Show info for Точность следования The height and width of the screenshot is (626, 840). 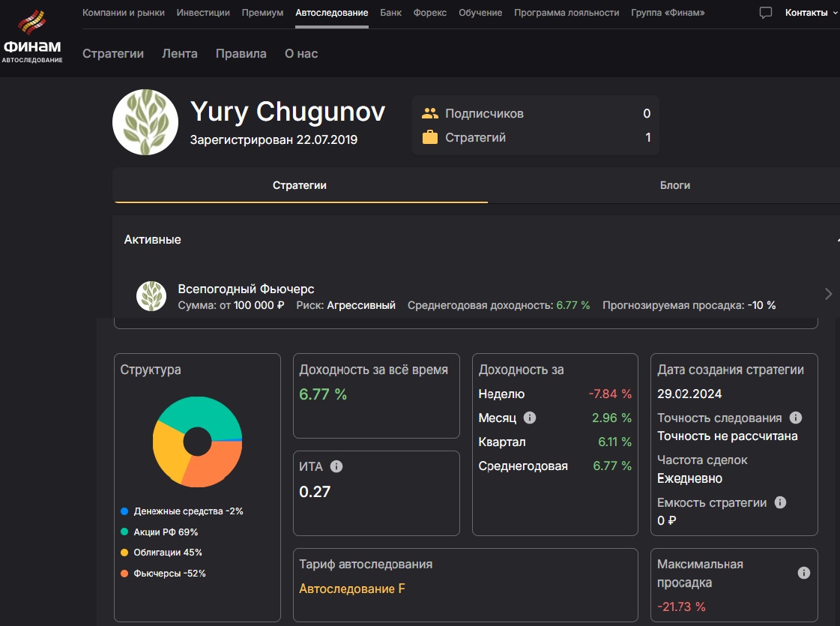point(796,418)
